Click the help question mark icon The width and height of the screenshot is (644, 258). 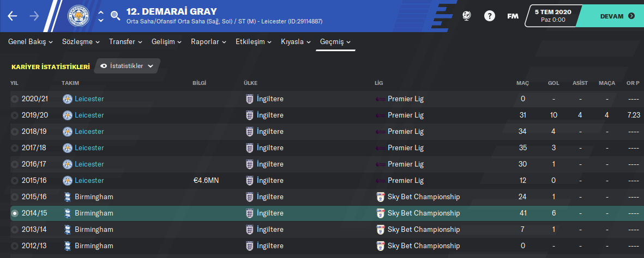tap(489, 16)
